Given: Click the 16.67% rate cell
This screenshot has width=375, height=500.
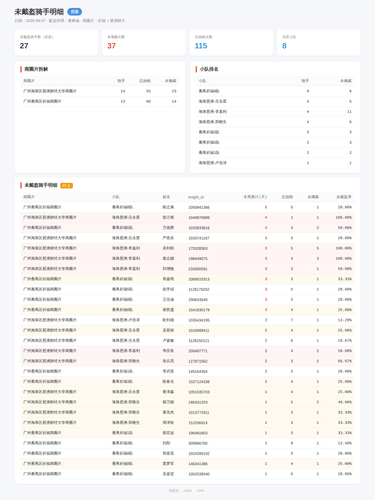Looking at the screenshot, I should [x=345, y=341].
